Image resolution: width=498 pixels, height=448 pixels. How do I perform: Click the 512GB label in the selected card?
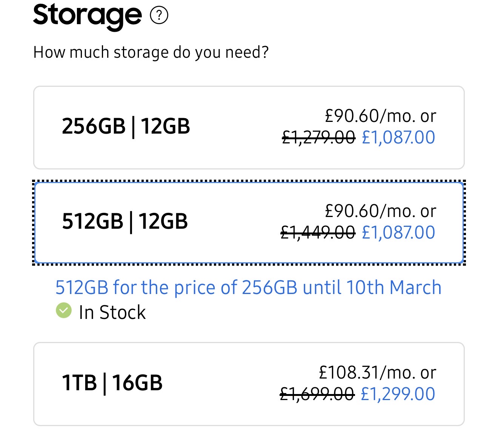click(x=93, y=221)
